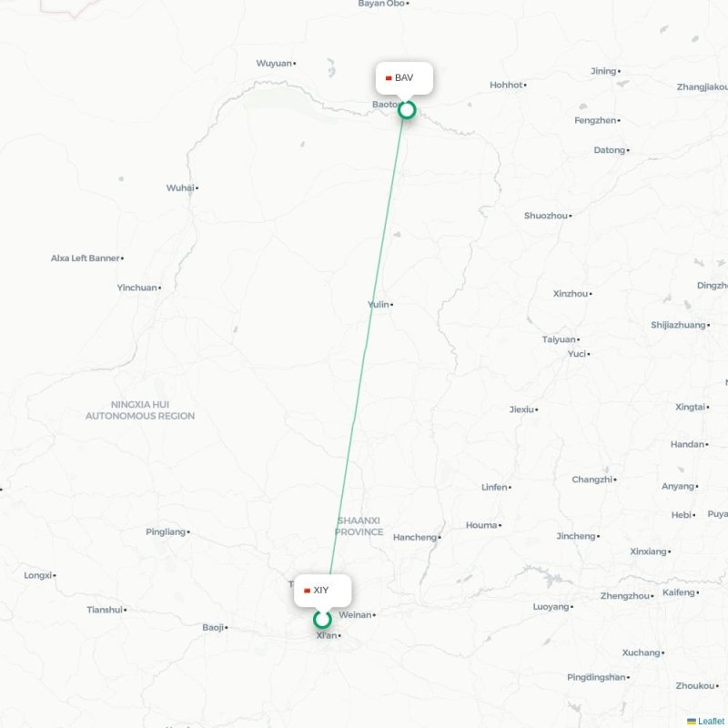This screenshot has height=728, width=728.
Task: Click the XIY airport circle marker
Action: pyautogui.click(x=322, y=620)
